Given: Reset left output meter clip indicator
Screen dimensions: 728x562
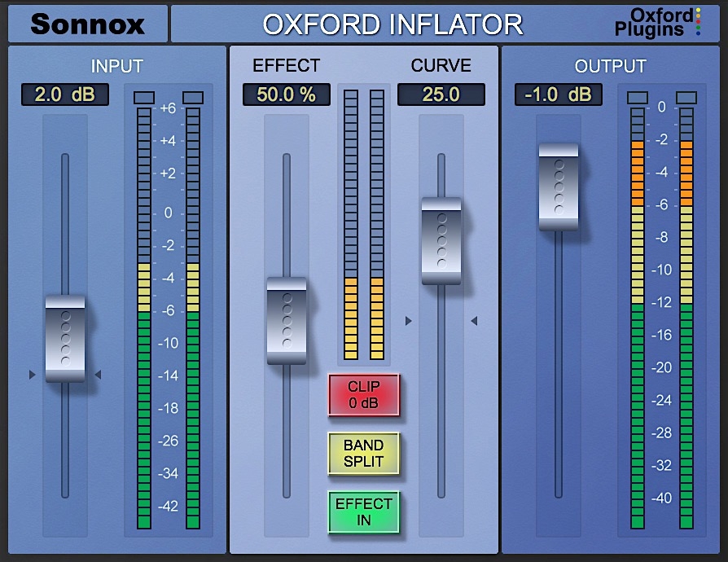Looking at the screenshot, I should click(638, 98).
